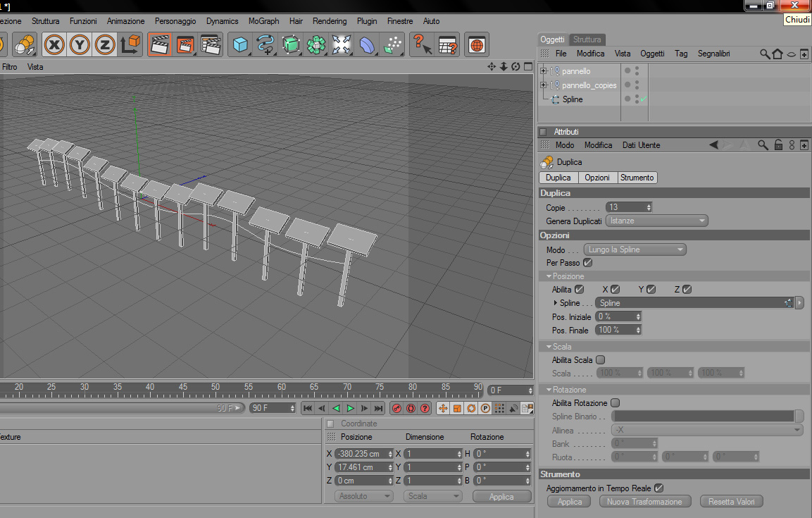Jump to the start of the animation
This screenshot has height=518, width=812.
click(307, 408)
